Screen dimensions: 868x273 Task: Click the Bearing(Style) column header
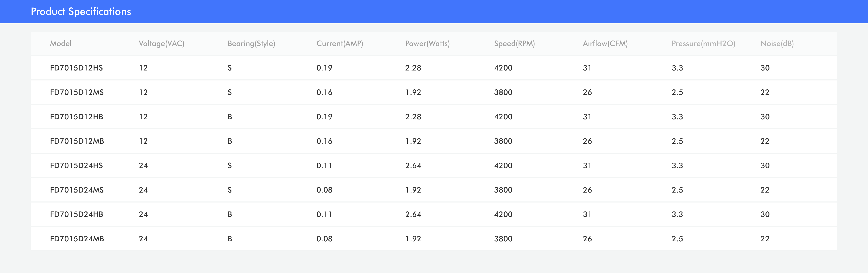click(251, 44)
